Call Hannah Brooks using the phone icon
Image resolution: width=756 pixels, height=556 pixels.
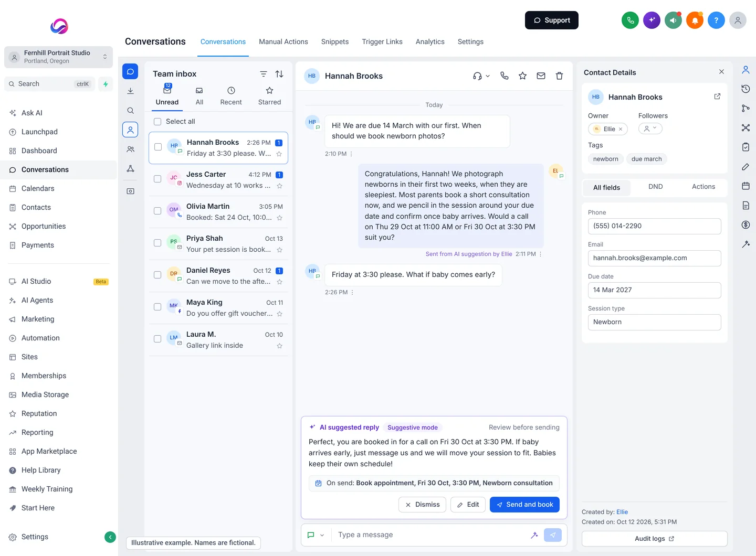tap(505, 76)
